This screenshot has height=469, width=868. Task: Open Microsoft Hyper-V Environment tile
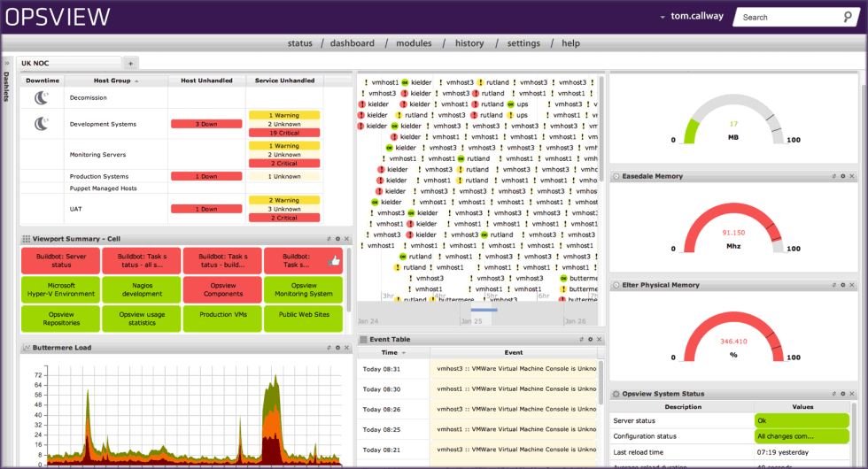point(61,290)
